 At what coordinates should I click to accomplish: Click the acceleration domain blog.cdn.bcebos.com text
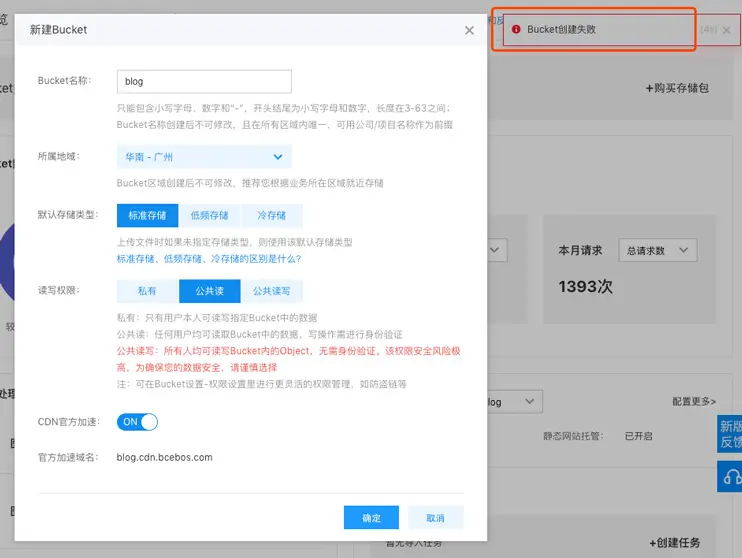pyautogui.click(x=164, y=457)
